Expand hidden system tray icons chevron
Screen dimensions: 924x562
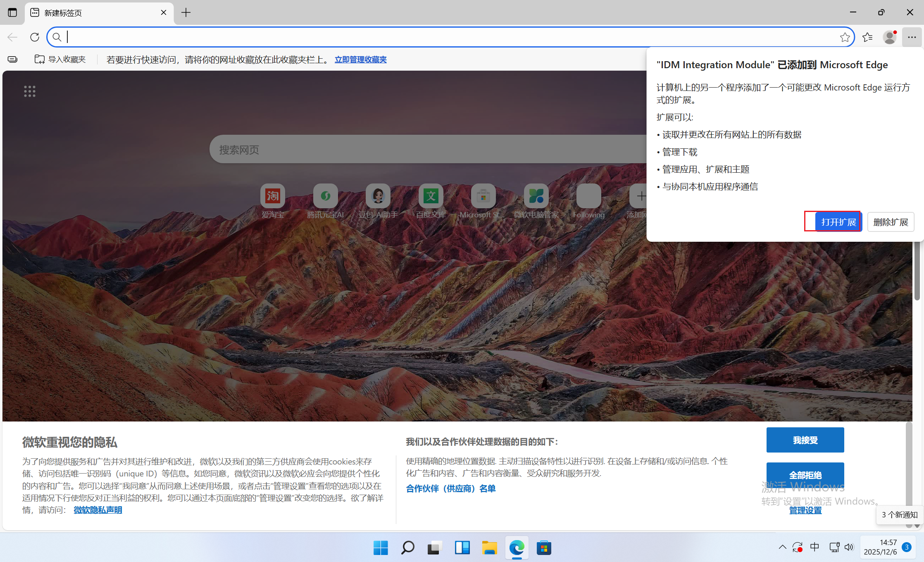tap(782, 547)
